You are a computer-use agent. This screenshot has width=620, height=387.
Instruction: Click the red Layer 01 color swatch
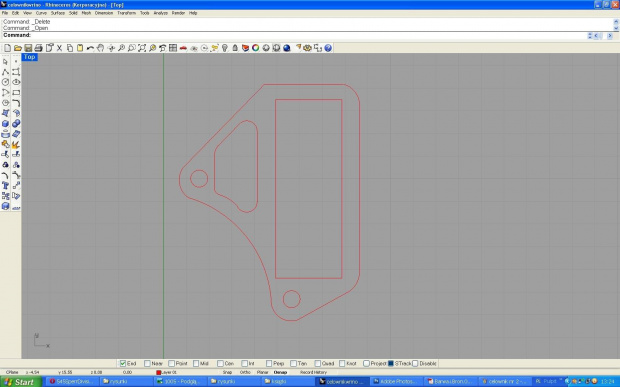coord(159,372)
